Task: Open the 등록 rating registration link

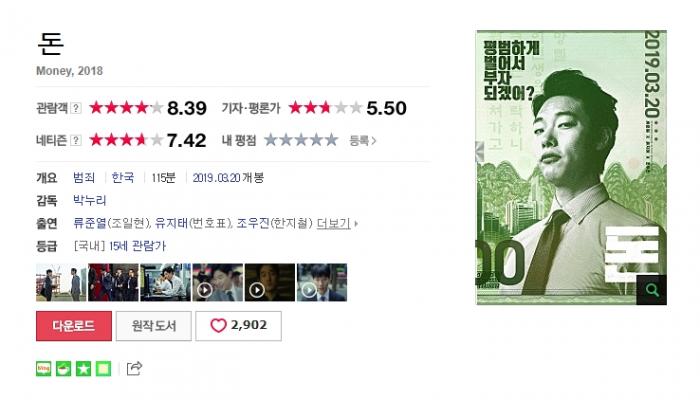Action: pos(362,141)
